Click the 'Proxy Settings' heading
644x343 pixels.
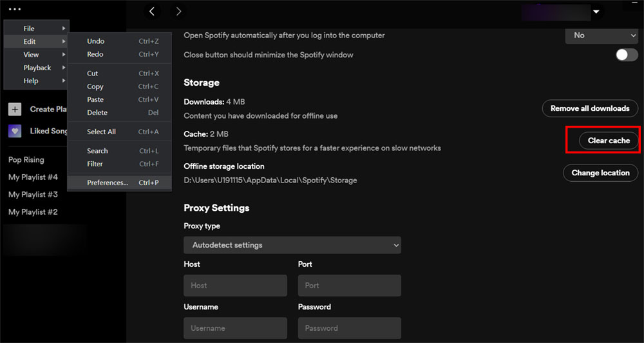click(x=216, y=208)
